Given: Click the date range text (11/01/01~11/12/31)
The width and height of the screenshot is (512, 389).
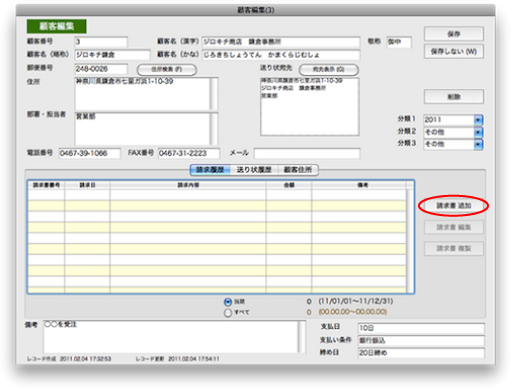Looking at the screenshot, I should coord(356,301).
